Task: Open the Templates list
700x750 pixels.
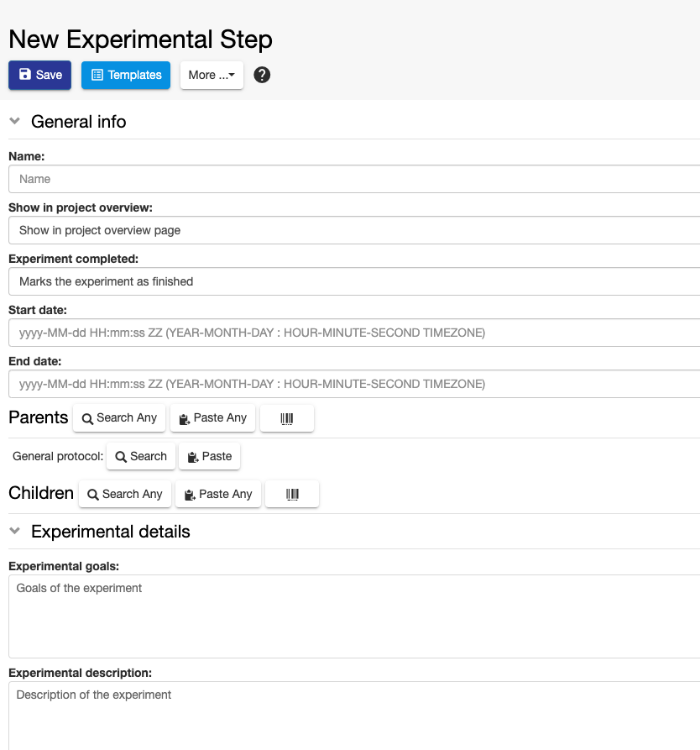Action: 126,75
